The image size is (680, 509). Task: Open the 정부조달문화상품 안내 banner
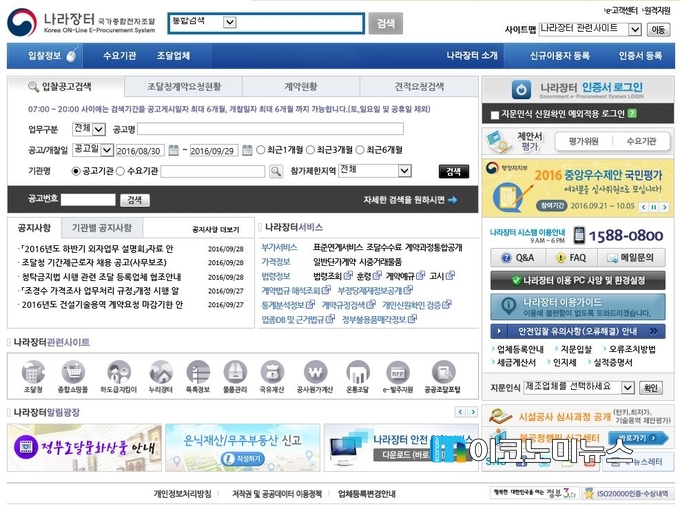85,447
